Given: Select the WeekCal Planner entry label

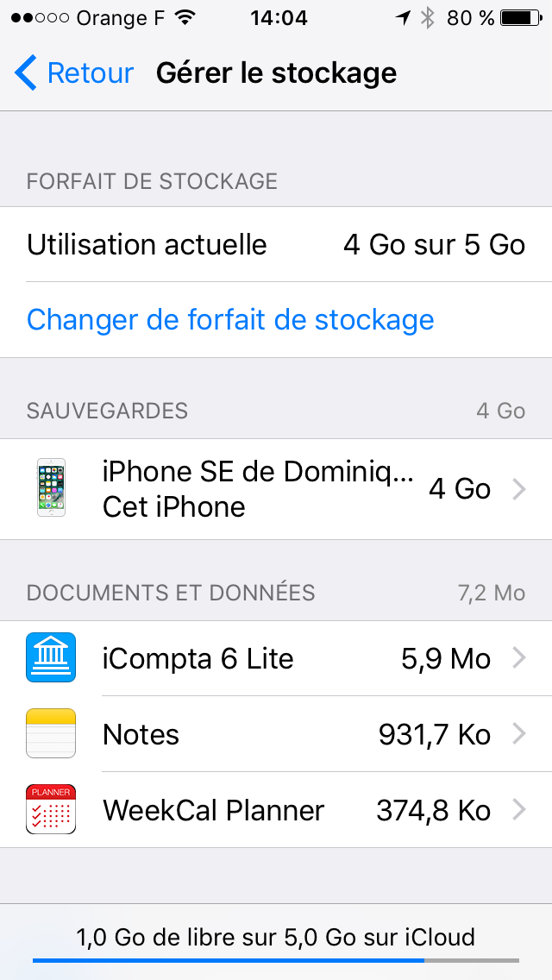Looking at the screenshot, I should pos(213,811).
